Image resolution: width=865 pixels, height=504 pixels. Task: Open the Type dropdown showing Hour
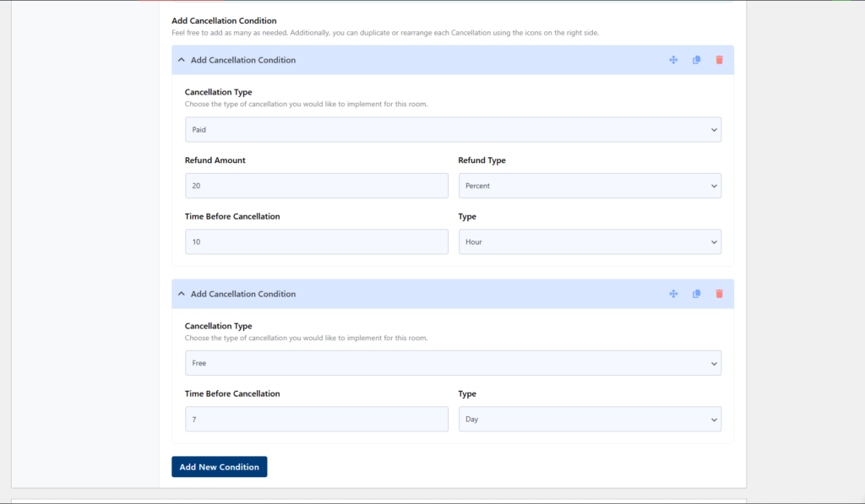tap(590, 241)
